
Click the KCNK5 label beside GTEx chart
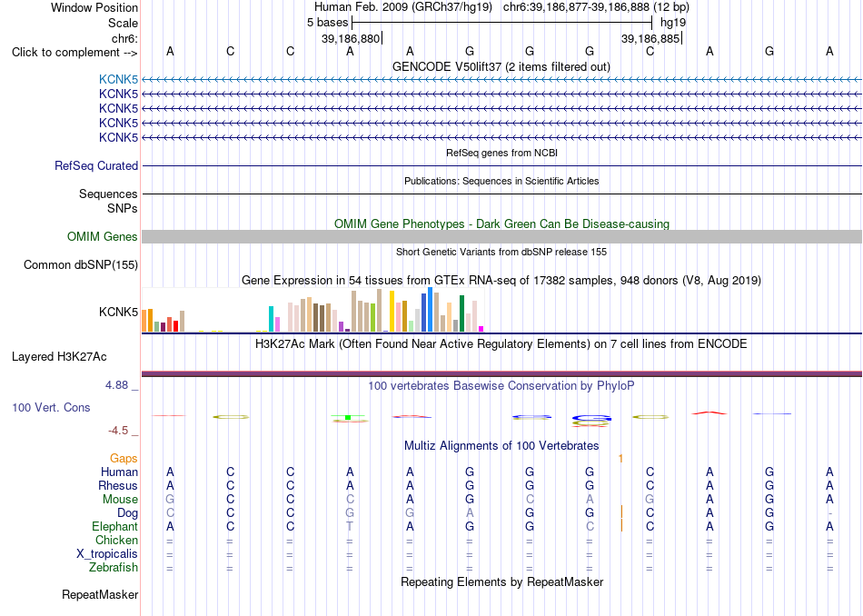(118, 313)
